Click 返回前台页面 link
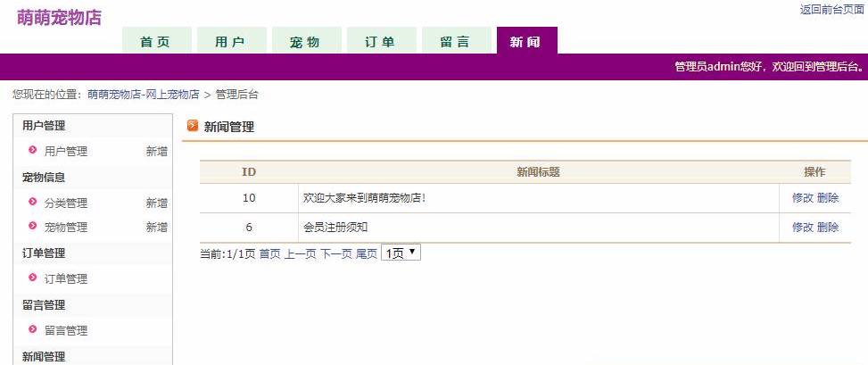 coord(832,10)
